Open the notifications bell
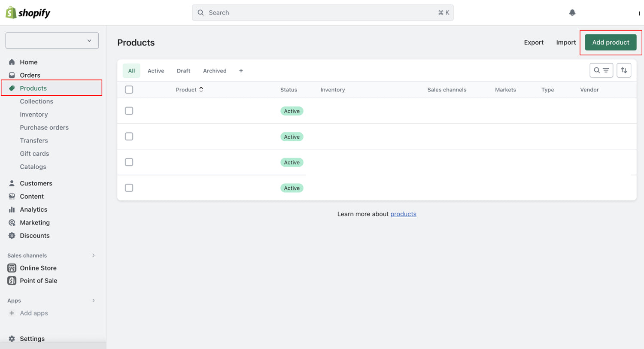644x349 pixels. (x=572, y=13)
